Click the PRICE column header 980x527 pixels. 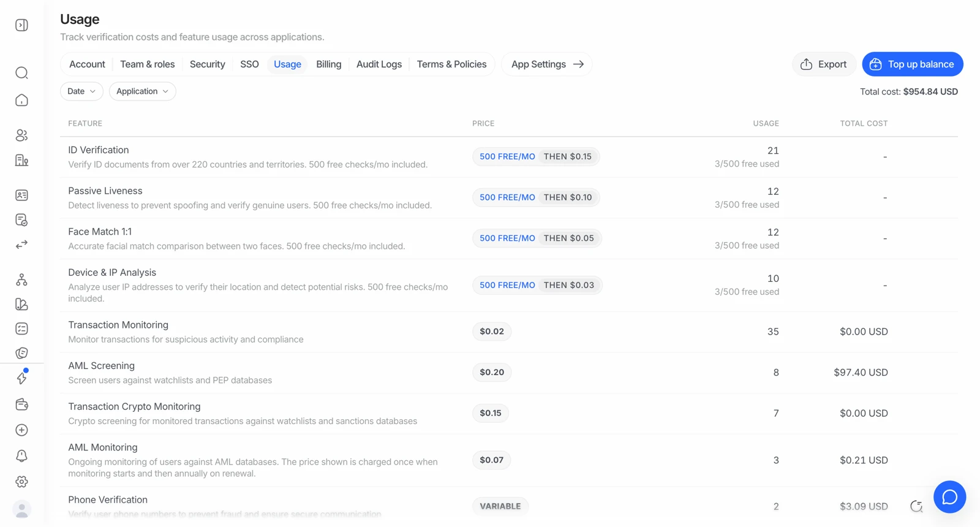pos(483,124)
